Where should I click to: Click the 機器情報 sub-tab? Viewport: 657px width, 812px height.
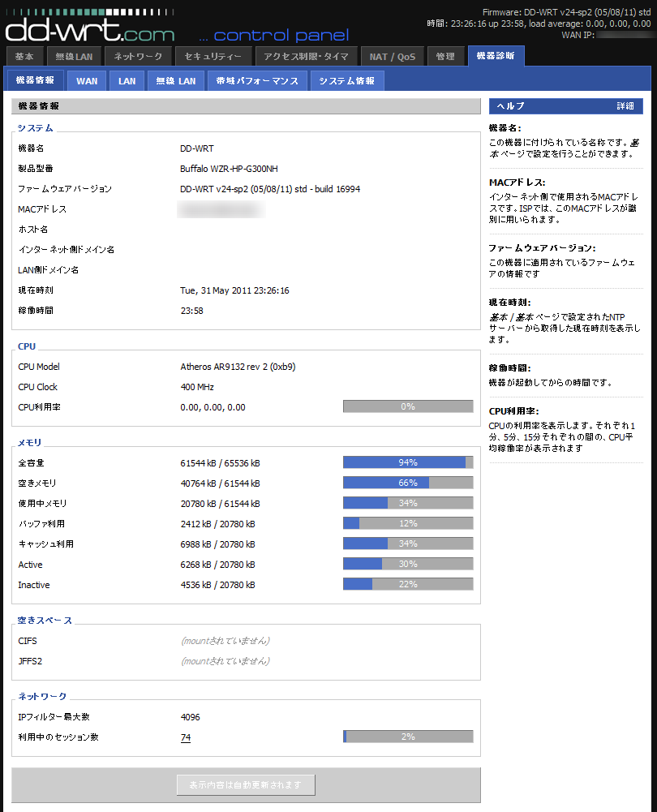click(x=35, y=80)
